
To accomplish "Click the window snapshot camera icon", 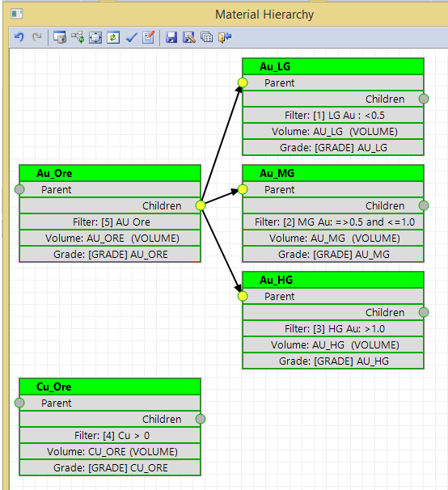I will click(60, 37).
